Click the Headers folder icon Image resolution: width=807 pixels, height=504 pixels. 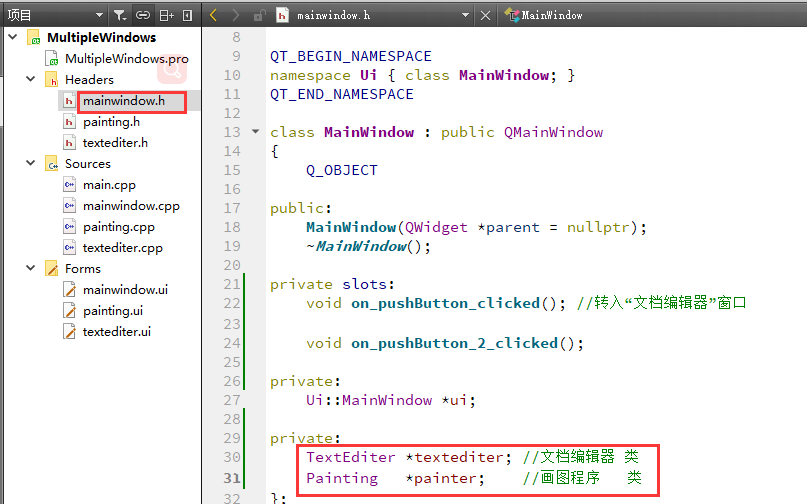[x=51, y=80]
